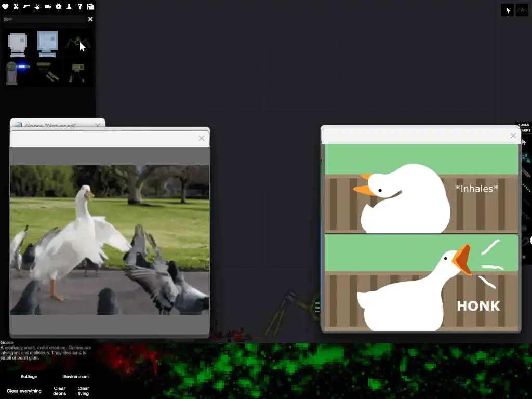Image resolution: width=532 pixels, height=399 pixels.
Task: Select the crossed-swords Melee category
Action: coord(16,6)
